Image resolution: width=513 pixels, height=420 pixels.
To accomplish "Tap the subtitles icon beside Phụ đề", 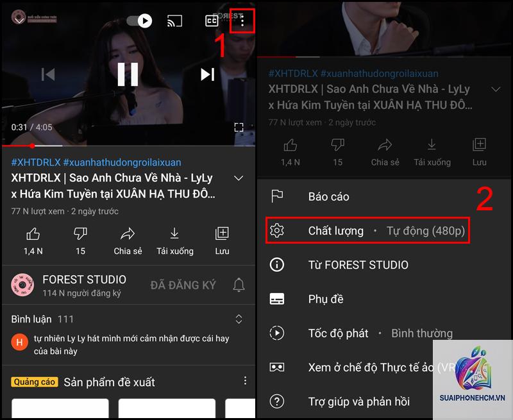I will point(277,299).
